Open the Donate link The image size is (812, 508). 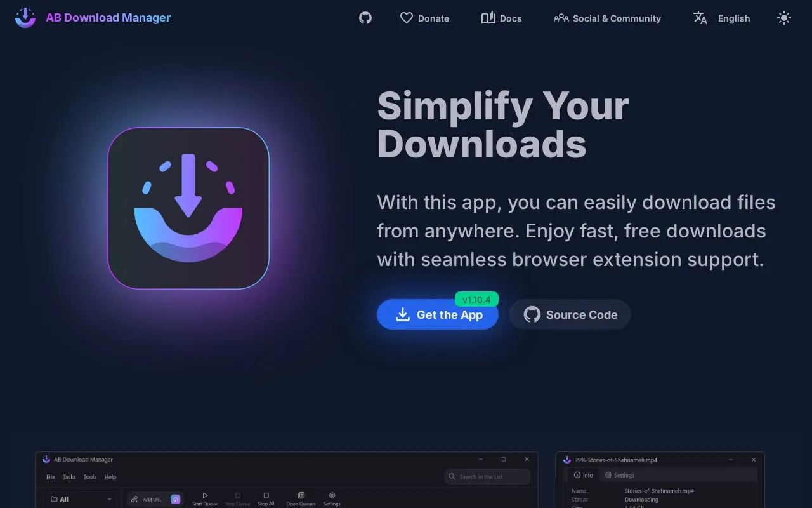coord(424,18)
